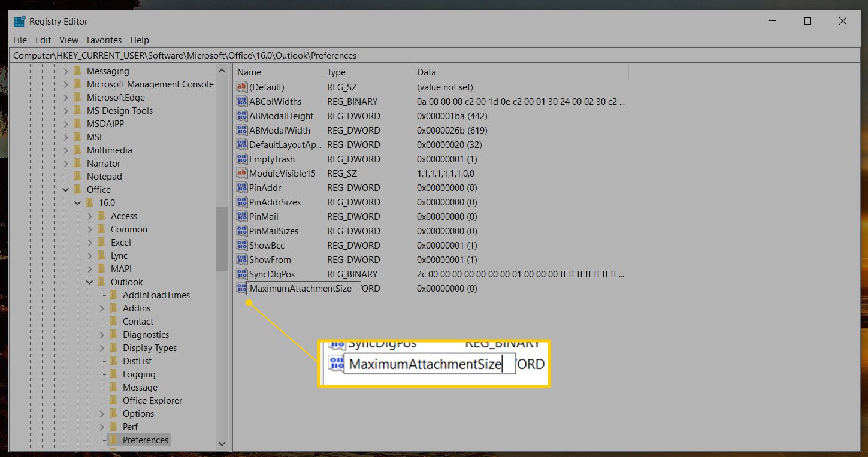Click the data value 1,1,1,1,1,1,1,0,0

[446, 173]
